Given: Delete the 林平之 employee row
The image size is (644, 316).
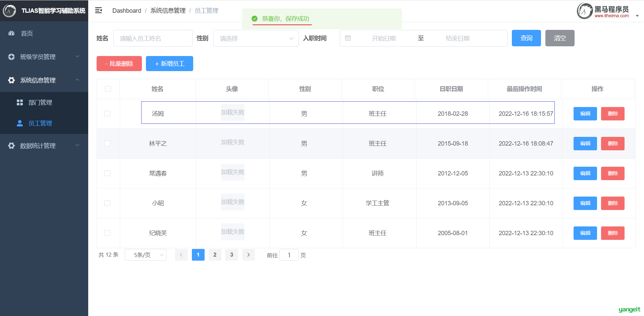Looking at the screenshot, I should (x=613, y=144).
